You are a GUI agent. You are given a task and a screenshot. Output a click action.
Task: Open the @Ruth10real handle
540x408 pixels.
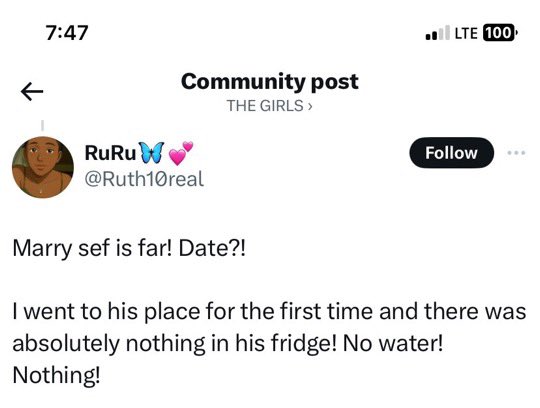coord(144,179)
